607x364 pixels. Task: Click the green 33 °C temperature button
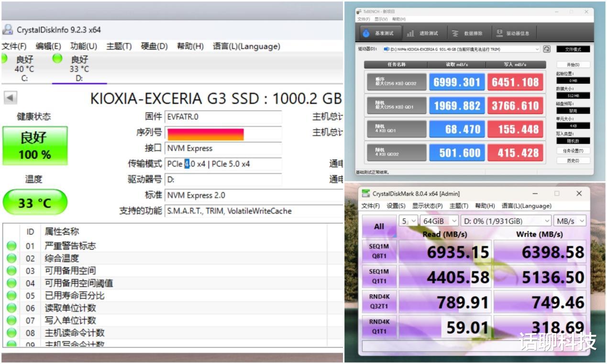35,202
